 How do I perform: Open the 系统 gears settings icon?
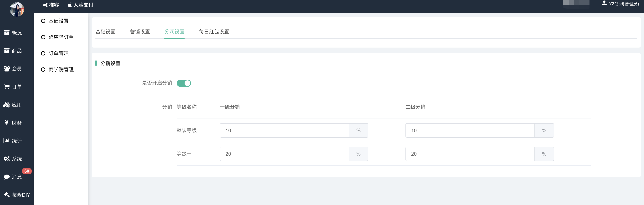pyautogui.click(x=7, y=159)
